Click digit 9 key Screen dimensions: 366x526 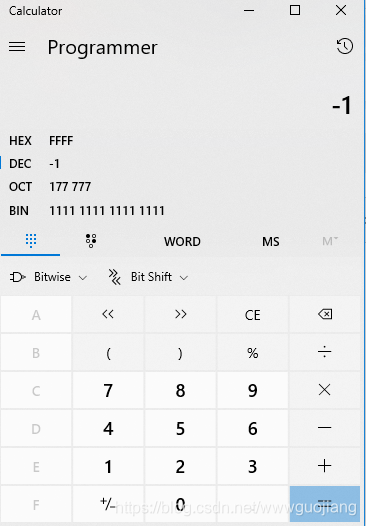[253, 390]
